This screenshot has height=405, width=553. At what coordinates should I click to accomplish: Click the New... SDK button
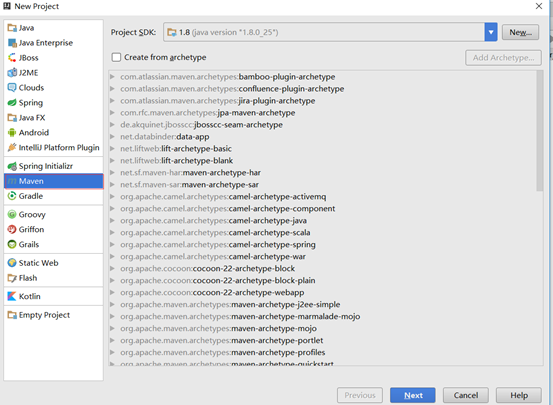520,32
